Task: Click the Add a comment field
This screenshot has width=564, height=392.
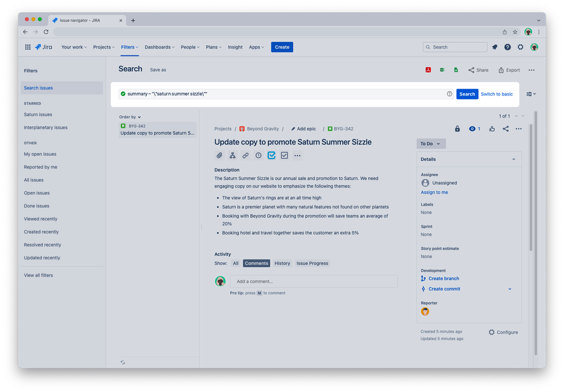Action: coord(314,281)
